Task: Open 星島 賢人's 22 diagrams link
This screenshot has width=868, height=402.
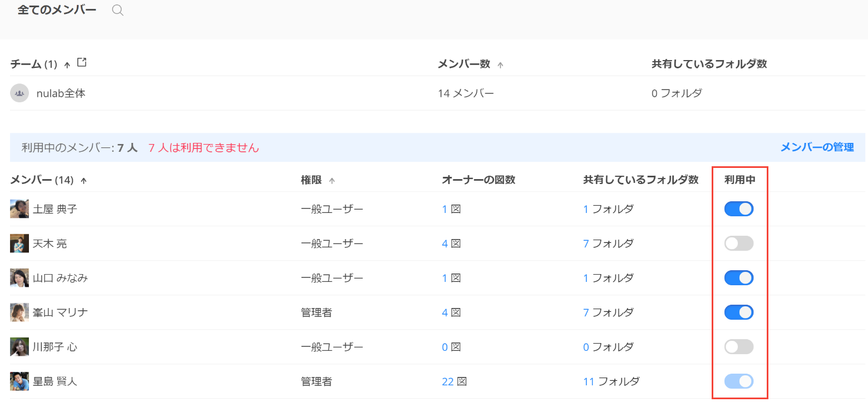Action: [448, 381]
